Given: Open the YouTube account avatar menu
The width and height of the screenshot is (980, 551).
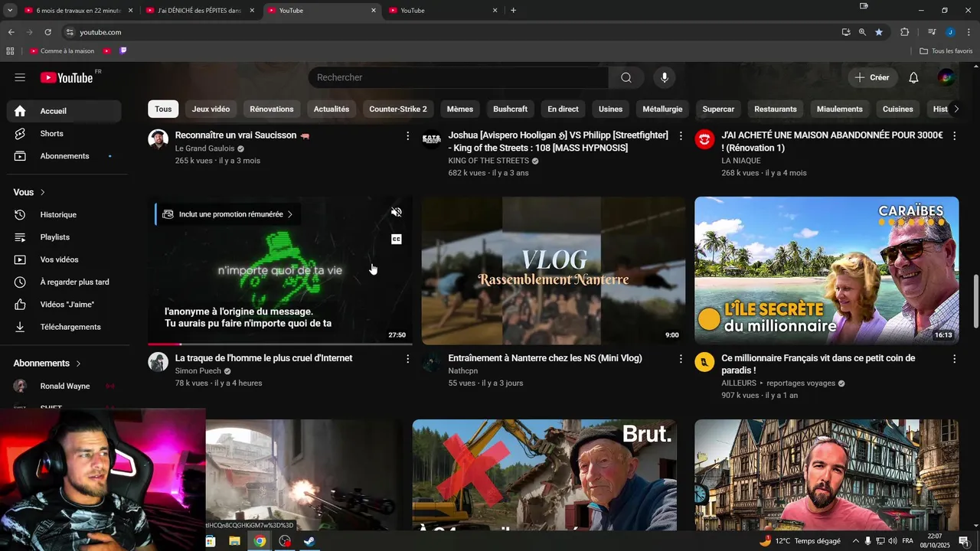Looking at the screenshot, I should pos(946,77).
